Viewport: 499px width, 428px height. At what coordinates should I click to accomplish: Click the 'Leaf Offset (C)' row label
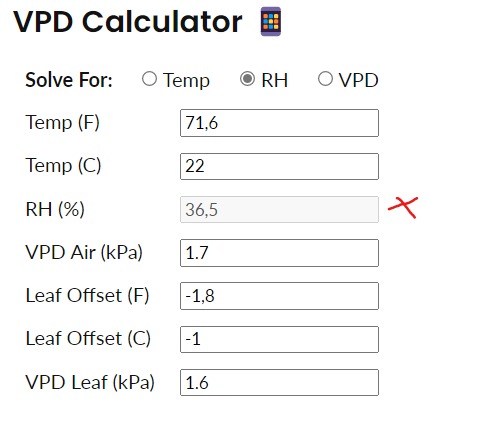tap(88, 339)
